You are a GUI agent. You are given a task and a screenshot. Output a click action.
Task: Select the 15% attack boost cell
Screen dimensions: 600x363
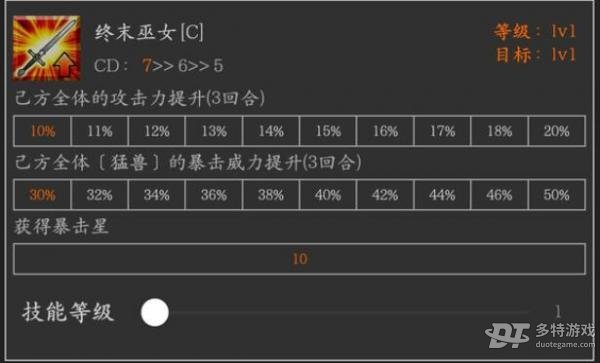pos(328,131)
